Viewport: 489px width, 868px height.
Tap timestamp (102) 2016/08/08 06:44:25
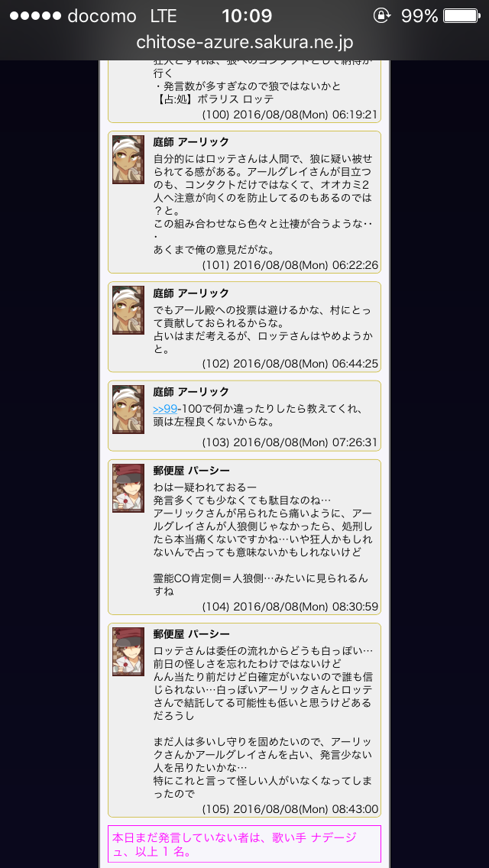290,364
